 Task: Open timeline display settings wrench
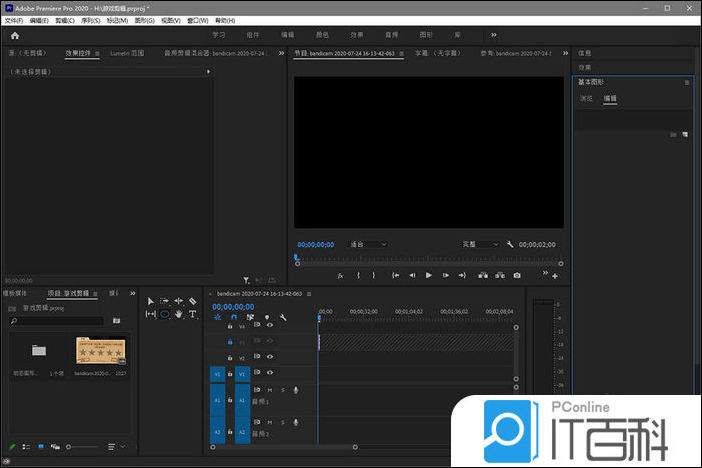tap(283, 318)
